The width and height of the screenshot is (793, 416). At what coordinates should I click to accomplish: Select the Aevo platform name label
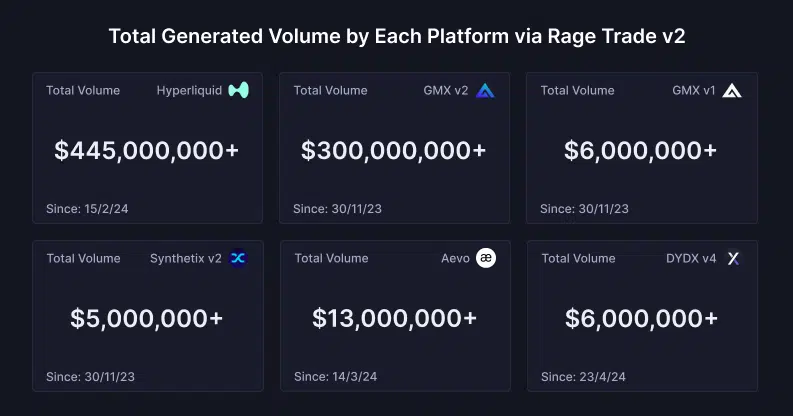455,258
